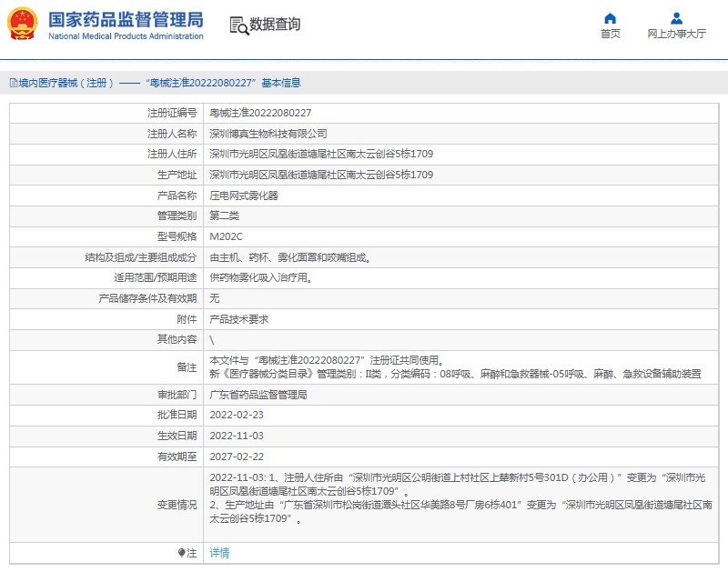This screenshot has width=728, height=572.
Task: Open the 详情 link
Action: click(219, 553)
